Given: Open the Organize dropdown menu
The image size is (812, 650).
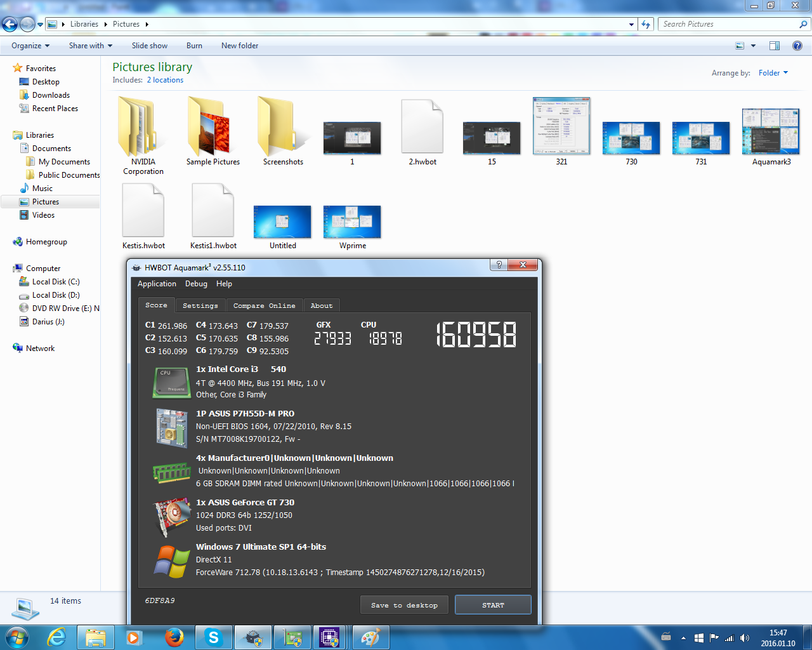Looking at the screenshot, I should pos(30,46).
